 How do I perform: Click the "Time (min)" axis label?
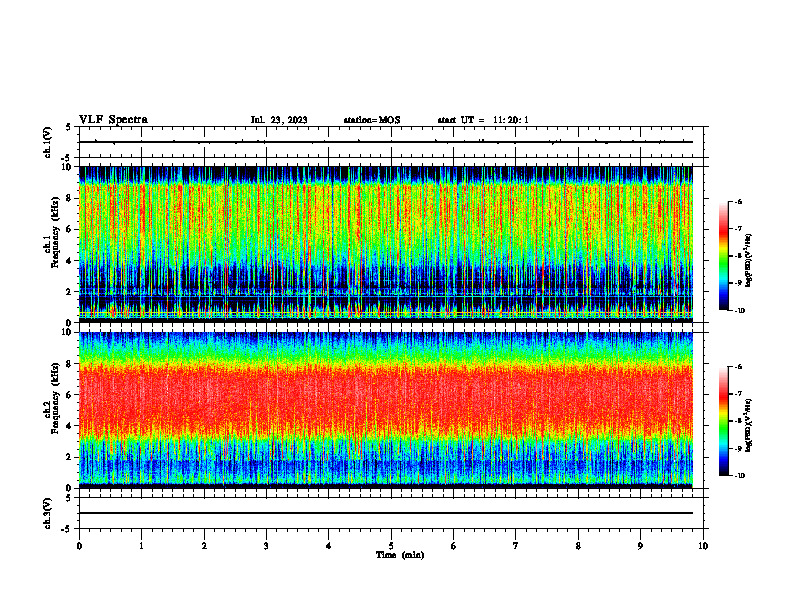pos(400,555)
